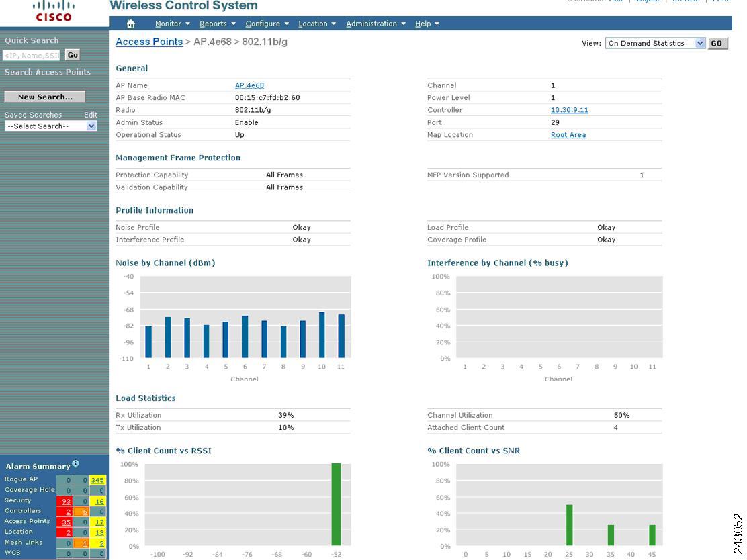Click the Wireless Control System title
This screenshot has width=747, height=560.
coord(184,6)
